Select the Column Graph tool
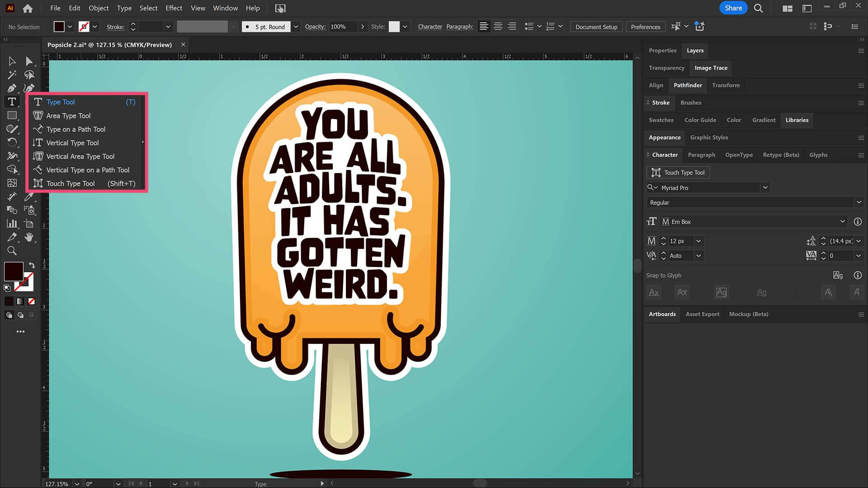868x488 pixels. pyautogui.click(x=12, y=224)
